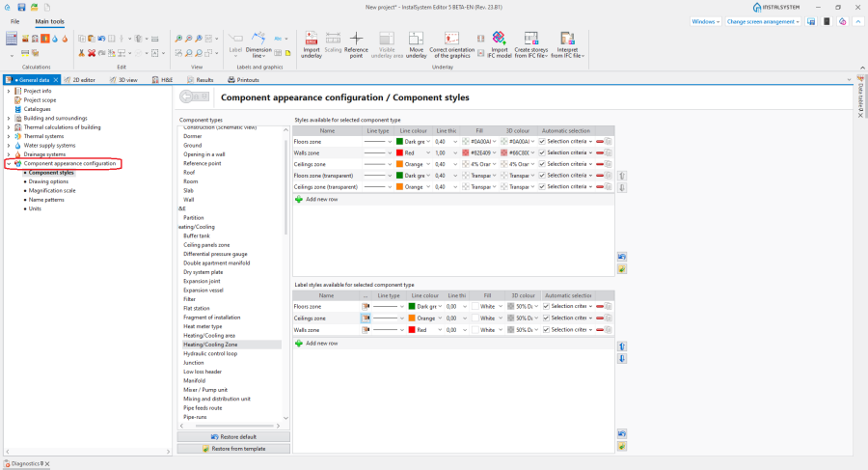
Task: Open Interpret from IFC file tool
Action: tap(567, 45)
